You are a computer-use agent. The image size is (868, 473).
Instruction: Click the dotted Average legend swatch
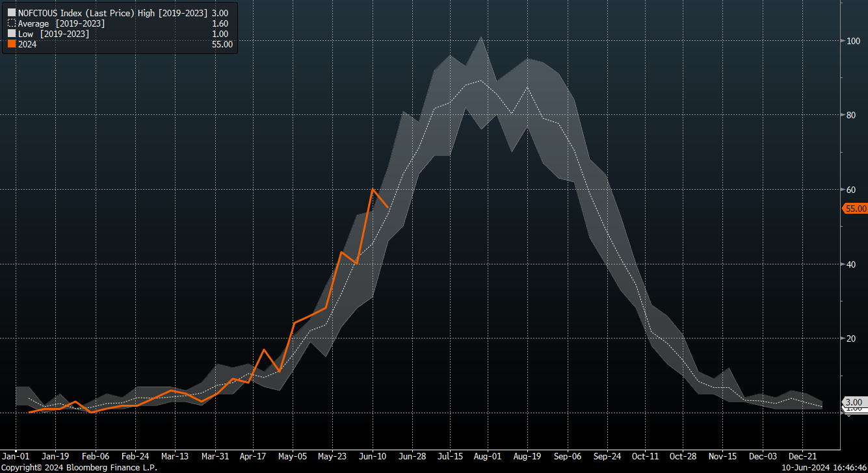pos(11,23)
